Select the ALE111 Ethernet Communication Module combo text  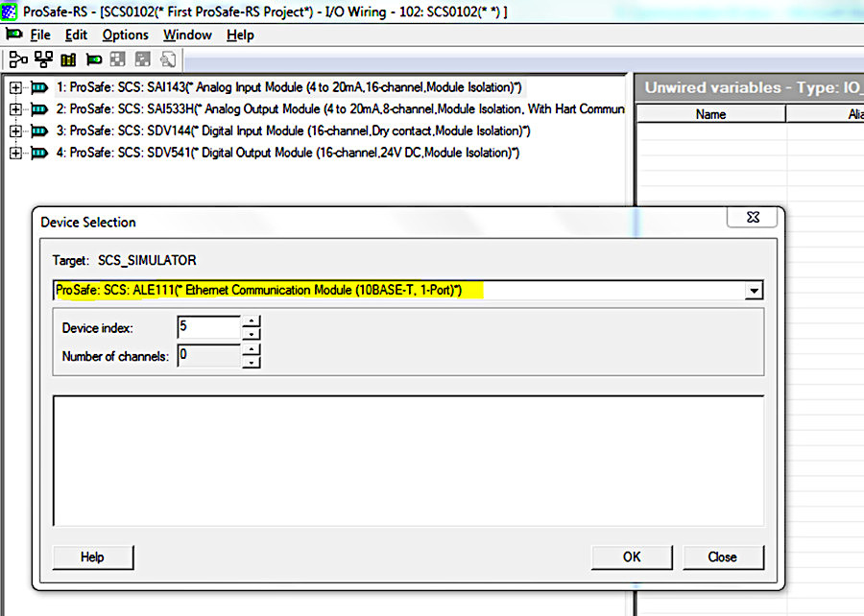coord(259,290)
